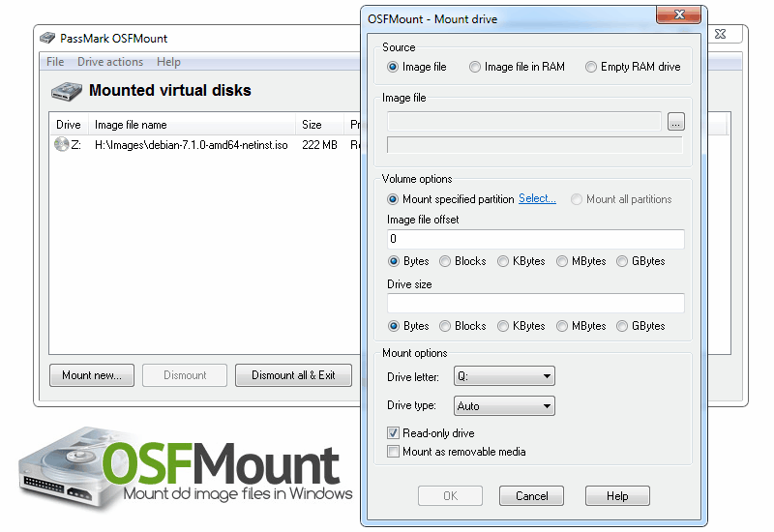
Task: Open the Drive actions menu
Action: [110, 62]
